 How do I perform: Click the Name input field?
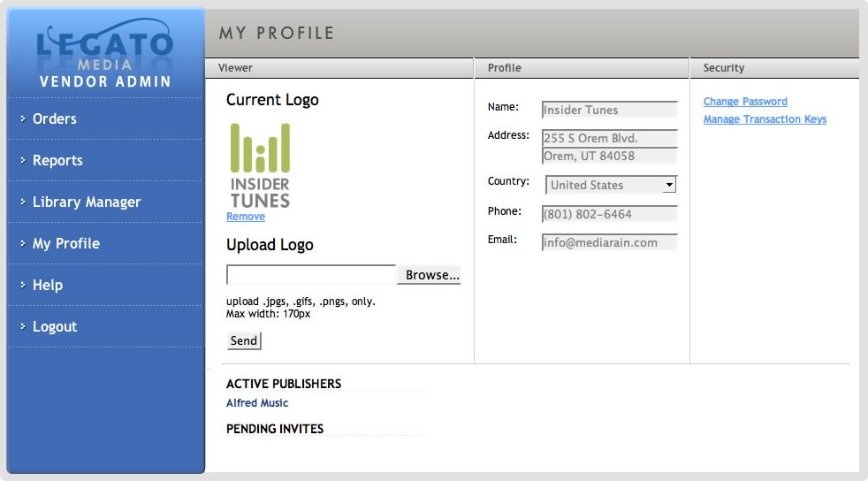(609, 110)
